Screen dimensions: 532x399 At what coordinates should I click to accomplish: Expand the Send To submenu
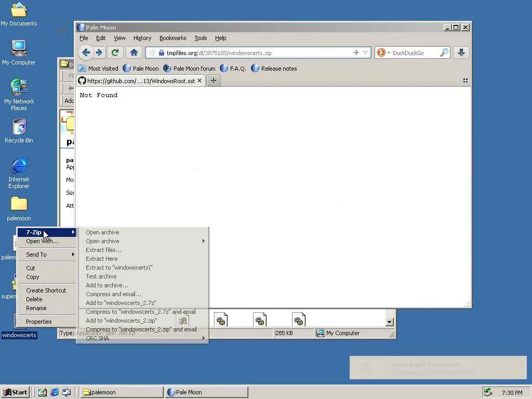pos(46,255)
